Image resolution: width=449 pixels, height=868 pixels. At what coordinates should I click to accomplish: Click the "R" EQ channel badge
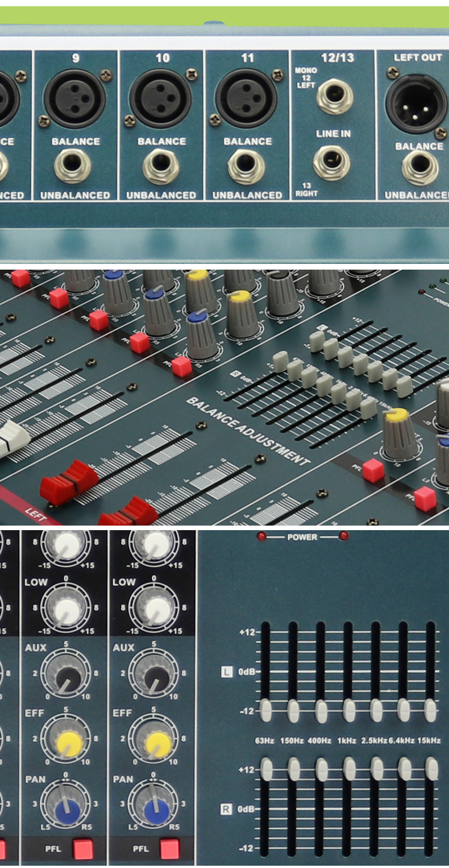click(226, 808)
